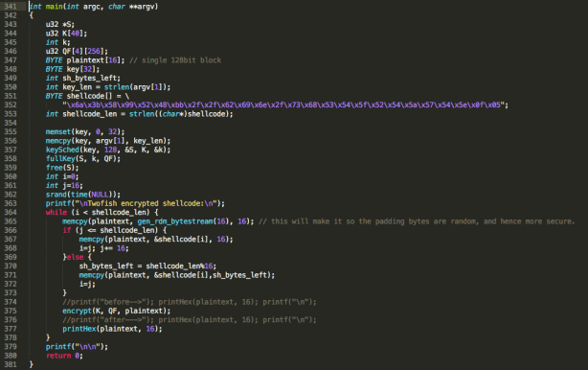Viewport: 588px width, 370px height.
Task: Click 'memcpy(plaintext, &shellcode[i], 16)' on line 367
Action: point(156,239)
